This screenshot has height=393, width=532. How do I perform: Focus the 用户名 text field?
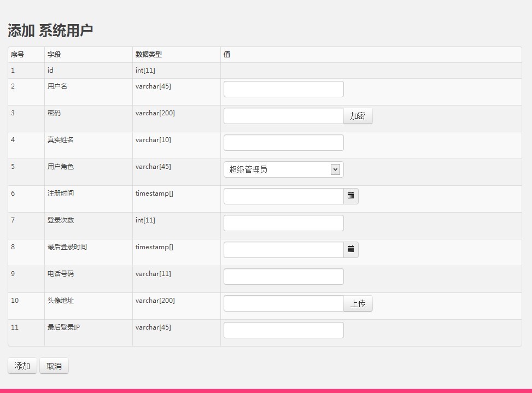[x=283, y=89]
